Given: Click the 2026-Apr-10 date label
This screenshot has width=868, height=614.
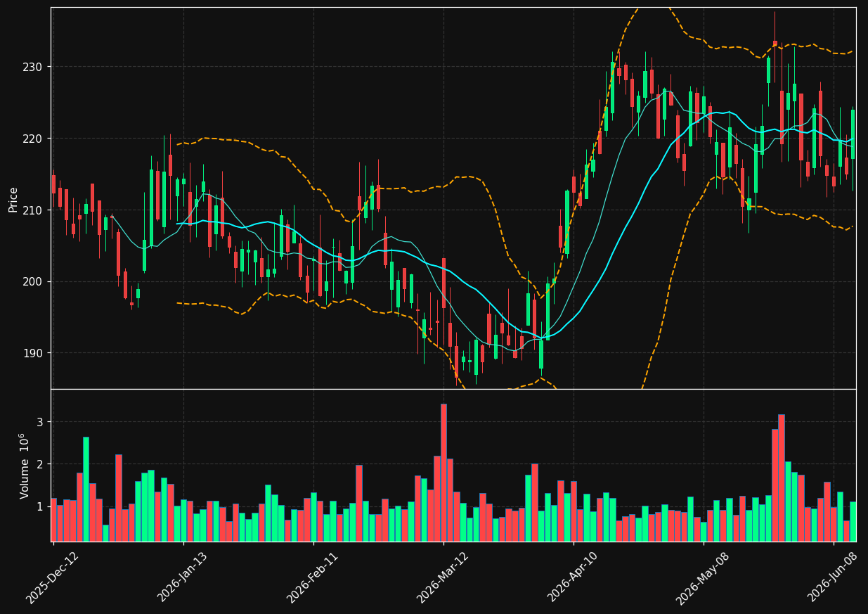Looking at the screenshot, I should 573,577.
